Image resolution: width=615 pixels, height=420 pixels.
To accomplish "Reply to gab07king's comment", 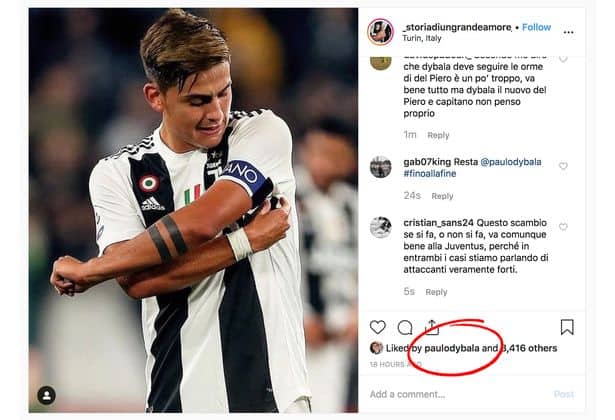I will point(442,196).
